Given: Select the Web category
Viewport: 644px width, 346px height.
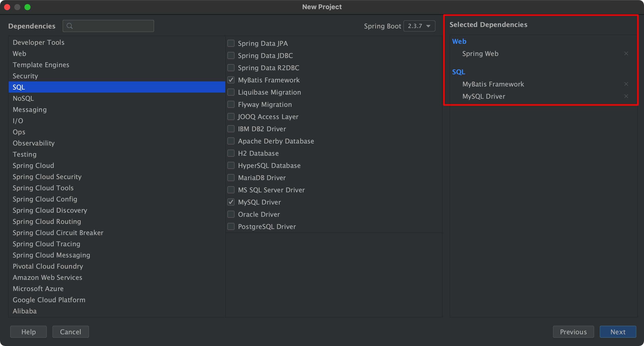Looking at the screenshot, I should coord(20,54).
